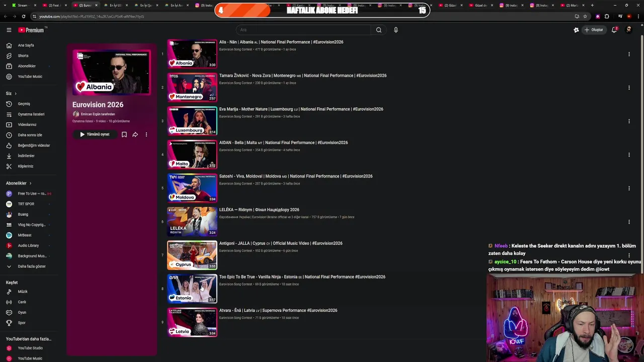Image resolution: width=644 pixels, height=362 pixels.
Task: Open three-dot menu for Eva Marija video
Action: tap(629, 121)
